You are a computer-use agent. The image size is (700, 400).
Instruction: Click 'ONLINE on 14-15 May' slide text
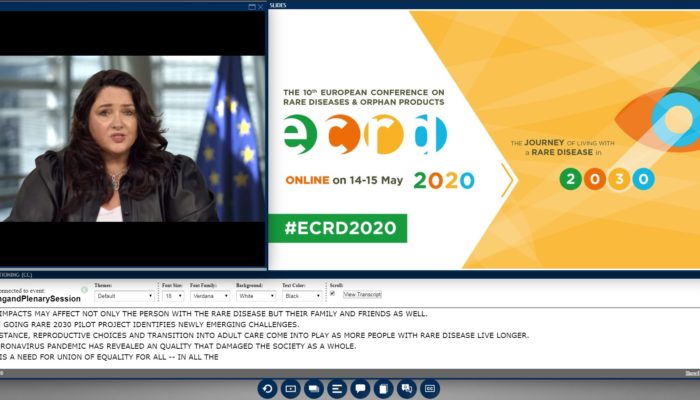(344, 180)
